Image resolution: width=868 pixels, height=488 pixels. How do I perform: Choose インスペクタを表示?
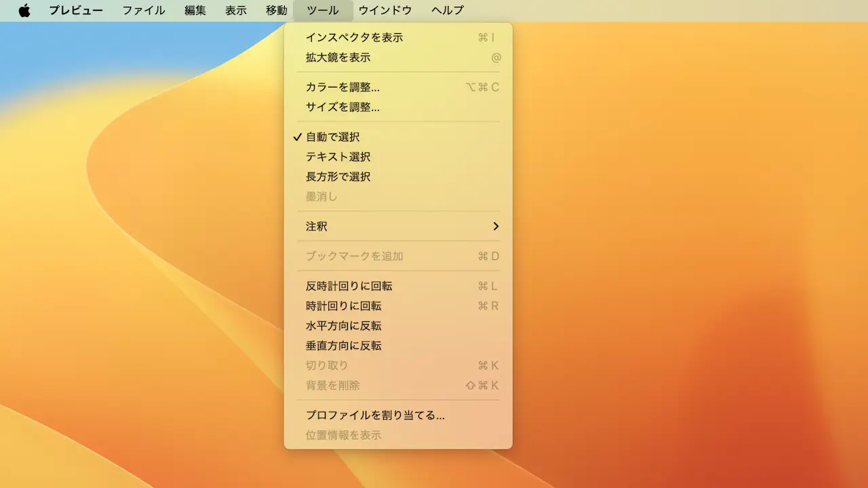pos(398,37)
